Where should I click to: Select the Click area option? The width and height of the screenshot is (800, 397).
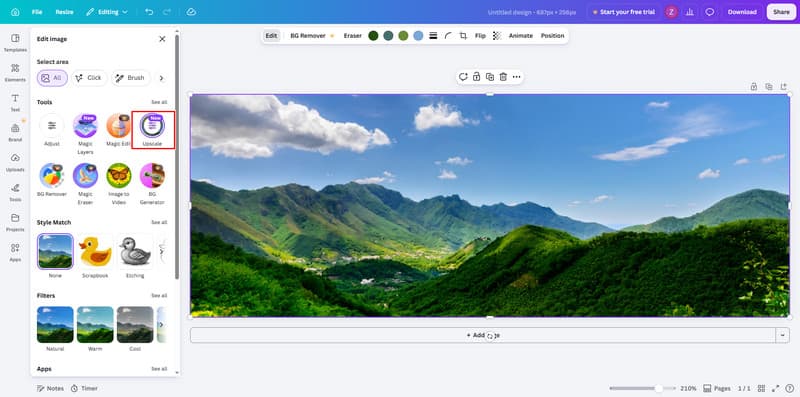[x=89, y=78]
